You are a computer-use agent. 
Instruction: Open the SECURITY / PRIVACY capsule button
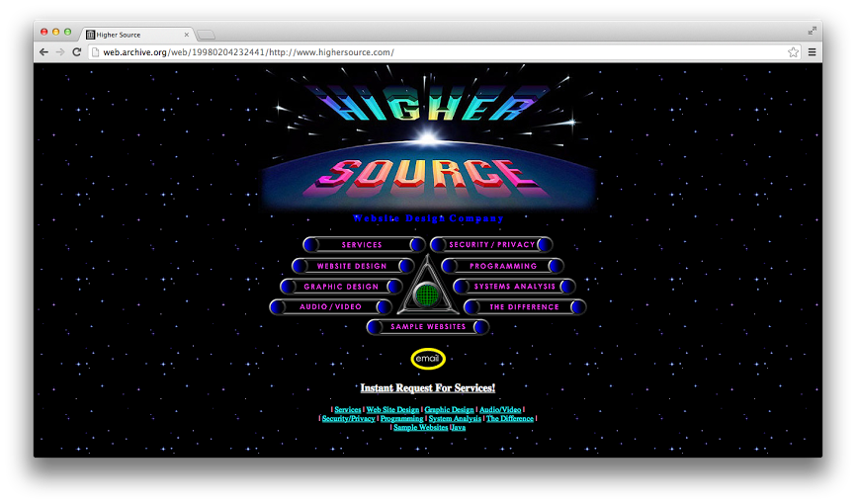pos(491,245)
